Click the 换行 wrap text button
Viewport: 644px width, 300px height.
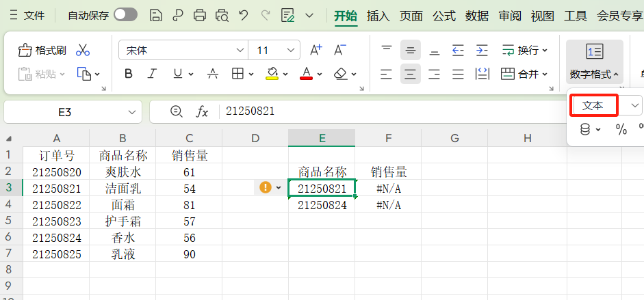coord(525,51)
